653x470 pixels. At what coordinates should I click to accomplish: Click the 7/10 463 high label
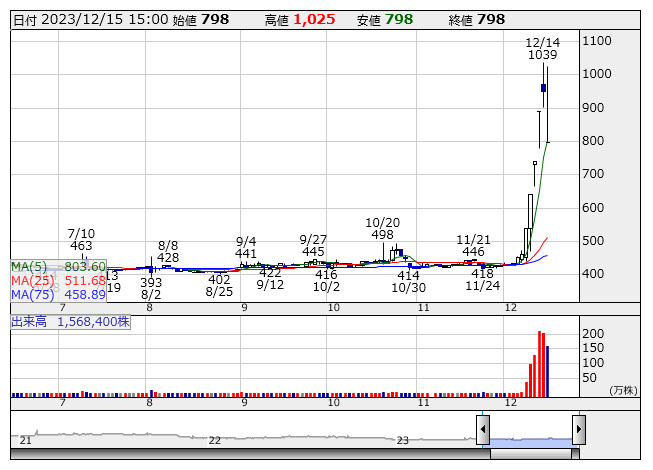coord(81,239)
